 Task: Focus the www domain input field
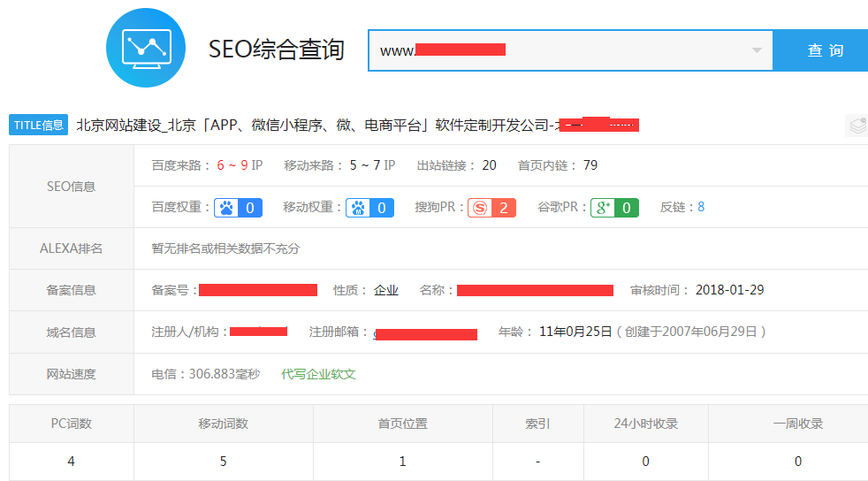point(570,50)
